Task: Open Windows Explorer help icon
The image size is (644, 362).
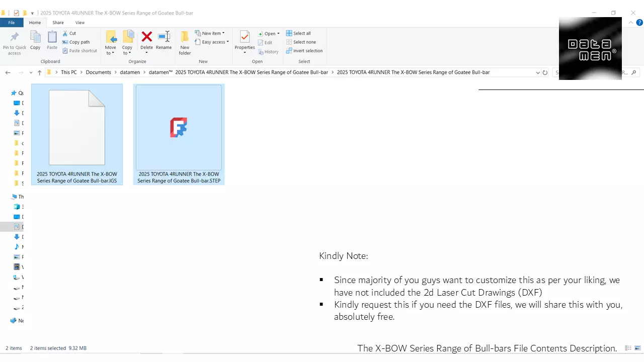Action: coord(639,23)
